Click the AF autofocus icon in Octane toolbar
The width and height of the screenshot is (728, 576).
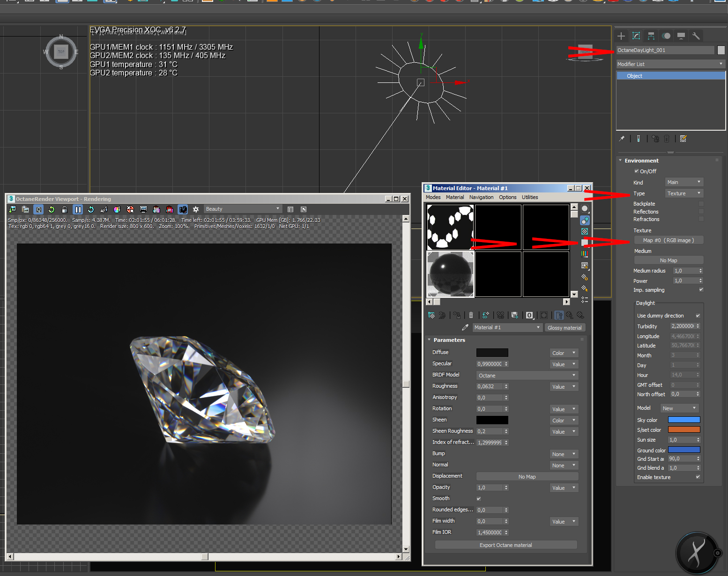point(104,209)
